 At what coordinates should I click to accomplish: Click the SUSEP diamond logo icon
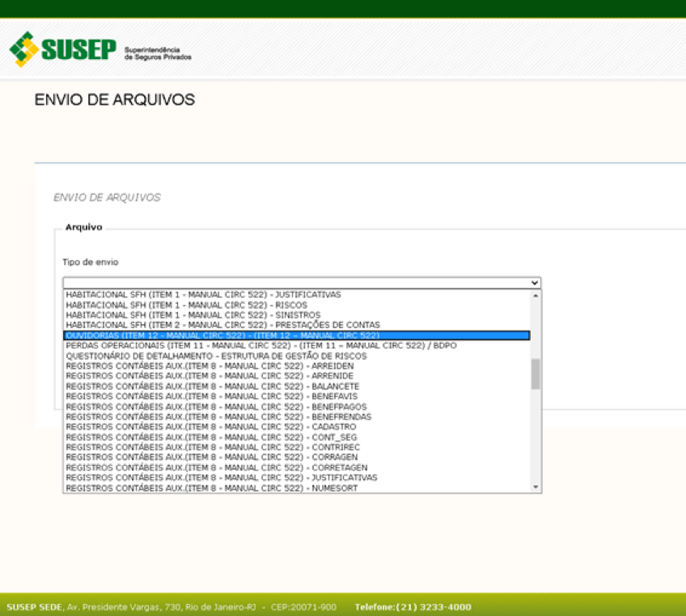(x=24, y=49)
